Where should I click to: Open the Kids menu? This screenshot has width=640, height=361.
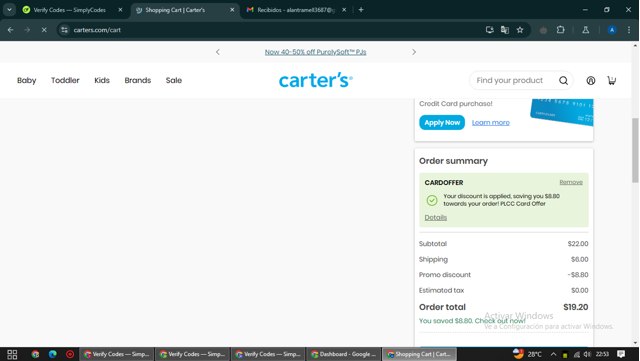click(102, 80)
